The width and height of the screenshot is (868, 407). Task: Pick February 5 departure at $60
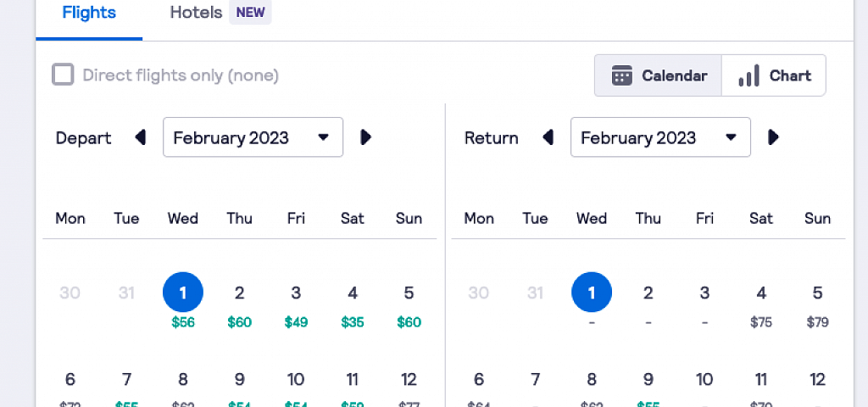409,305
